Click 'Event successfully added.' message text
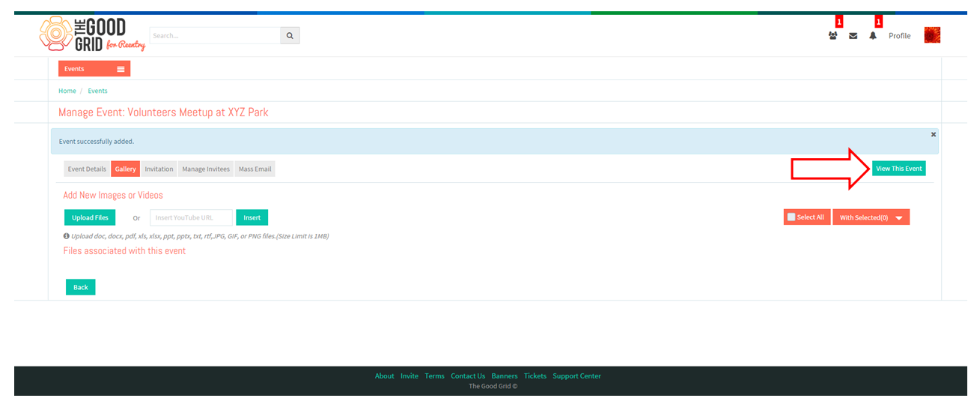 point(97,141)
